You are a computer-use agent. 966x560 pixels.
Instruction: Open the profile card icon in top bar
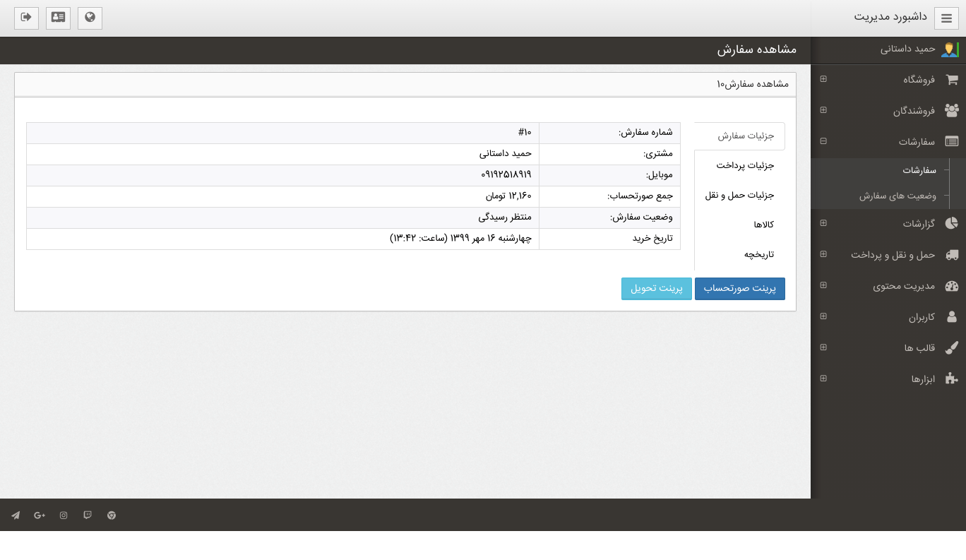pos(58,18)
